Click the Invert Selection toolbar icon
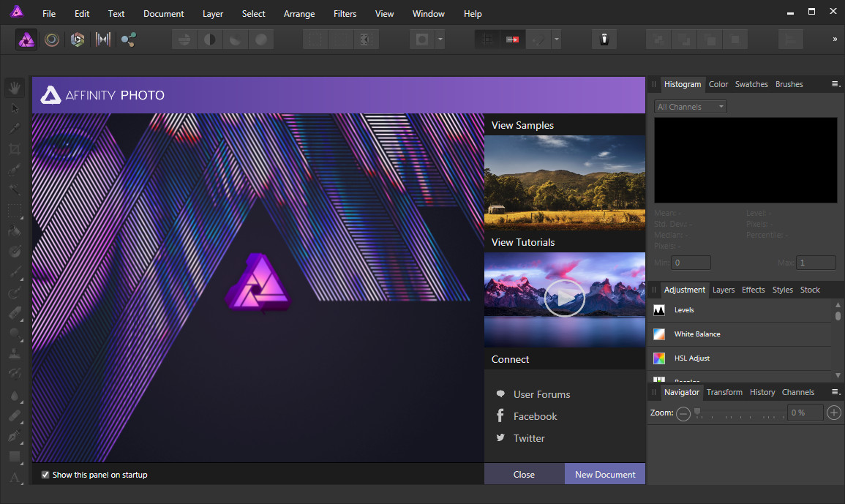This screenshot has width=845, height=504. tap(367, 40)
